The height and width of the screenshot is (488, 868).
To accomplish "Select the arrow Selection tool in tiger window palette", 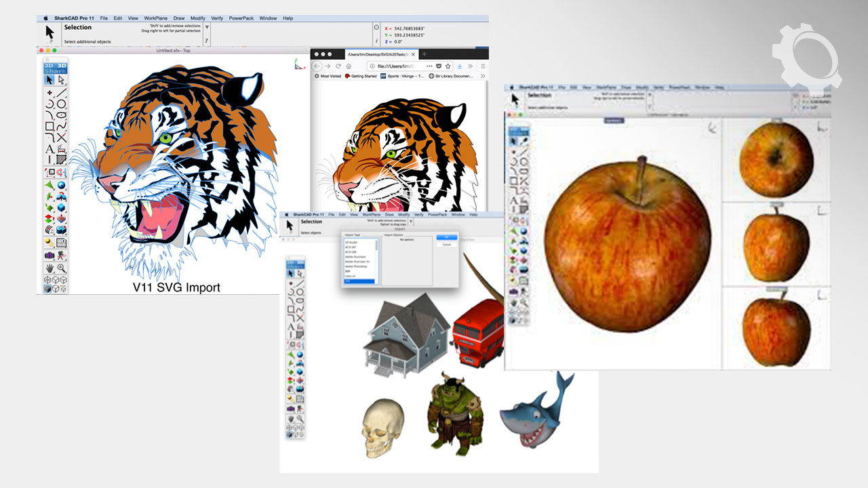I will pyautogui.click(x=50, y=80).
